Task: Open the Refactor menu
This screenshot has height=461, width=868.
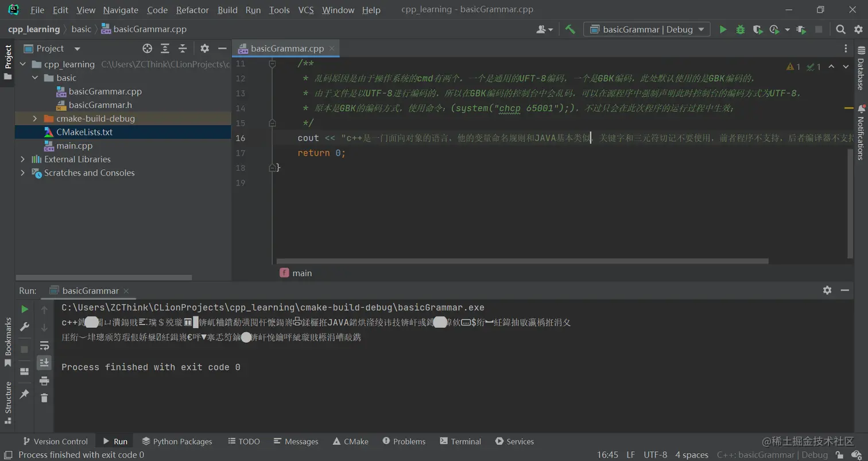Action: [192, 10]
